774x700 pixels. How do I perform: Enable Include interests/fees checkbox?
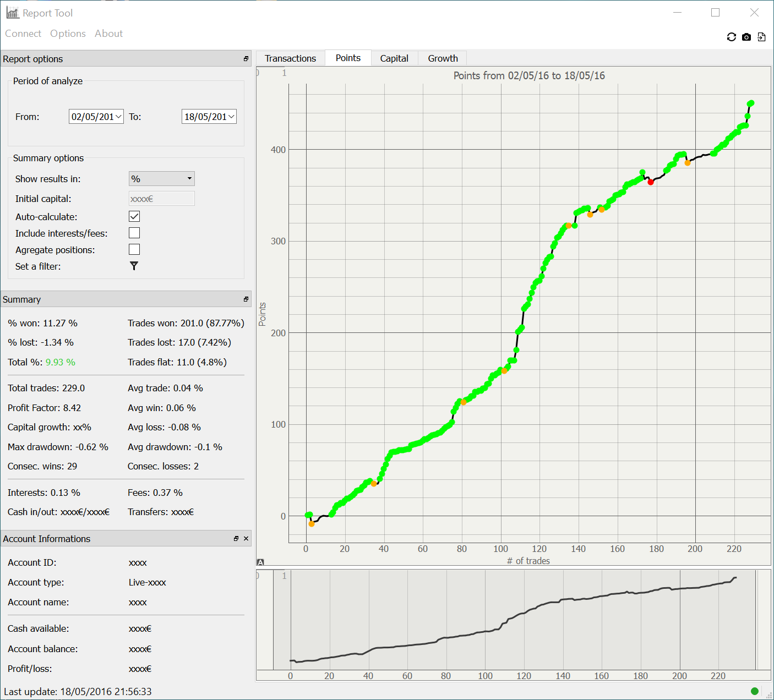(134, 233)
